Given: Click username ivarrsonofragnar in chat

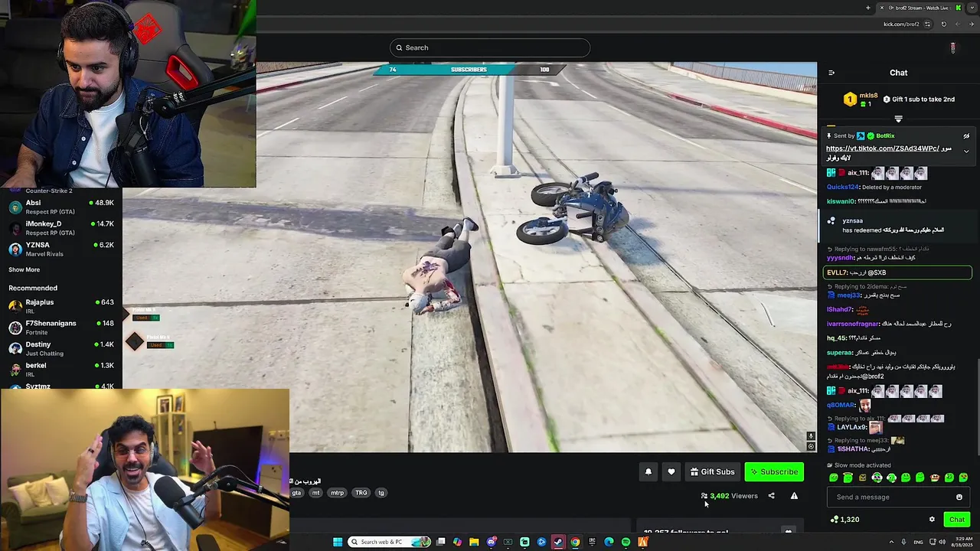Looking at the screenshot, I should (x=852, y=324).
